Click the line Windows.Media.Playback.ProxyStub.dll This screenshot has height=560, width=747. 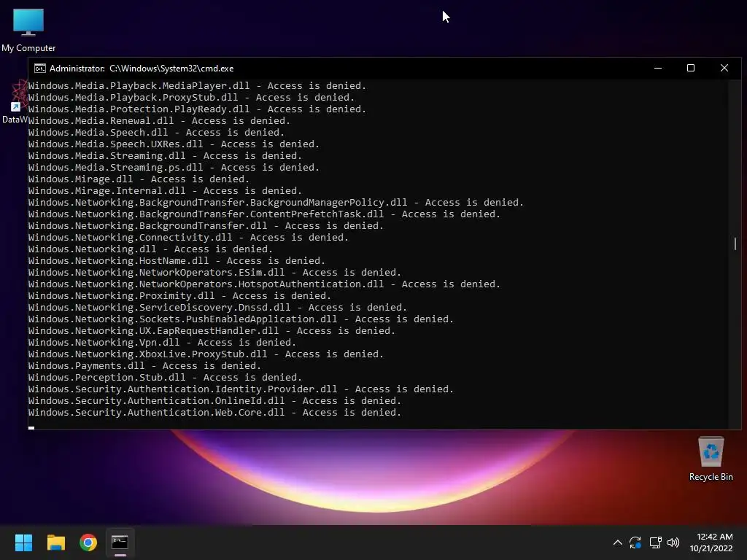192,98
